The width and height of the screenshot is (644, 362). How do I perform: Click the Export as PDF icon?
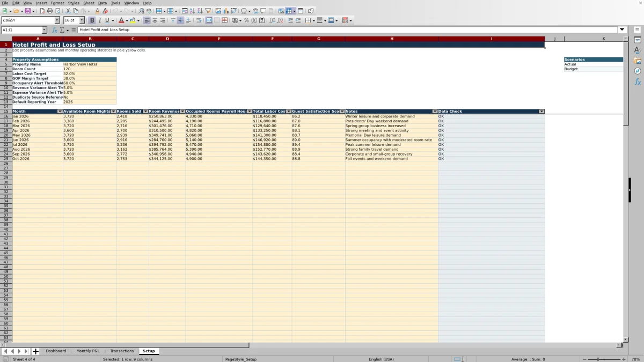coord(42,11)
